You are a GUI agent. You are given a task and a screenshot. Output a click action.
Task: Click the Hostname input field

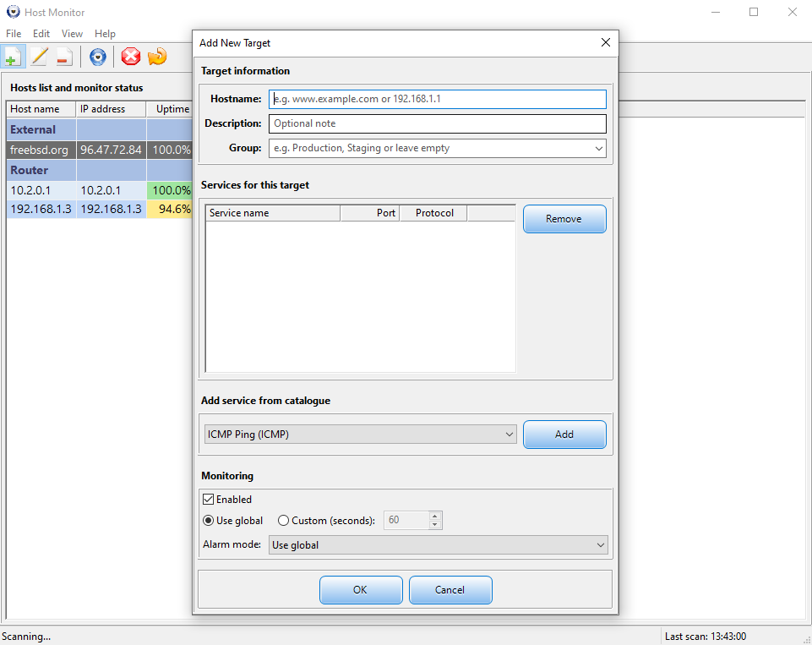[x=437, y=99]
